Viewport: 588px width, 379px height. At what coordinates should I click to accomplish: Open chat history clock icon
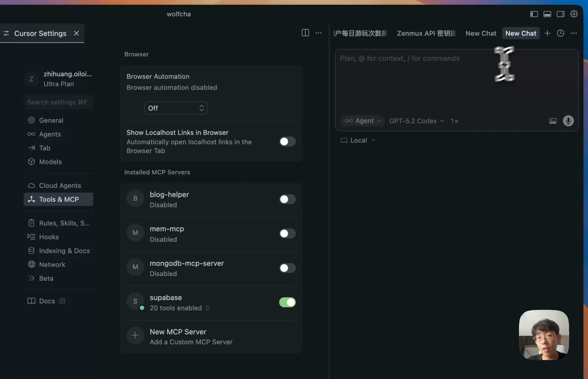pos(560,33)
